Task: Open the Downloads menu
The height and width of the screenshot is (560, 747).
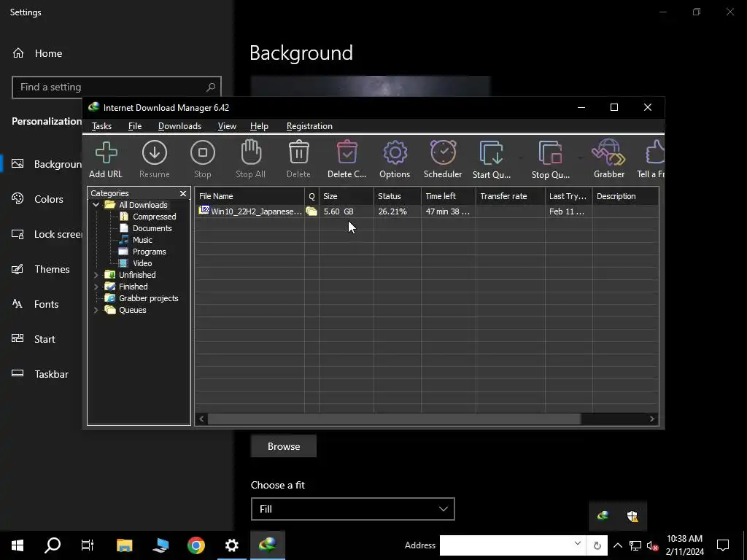Action: point(179,126)
